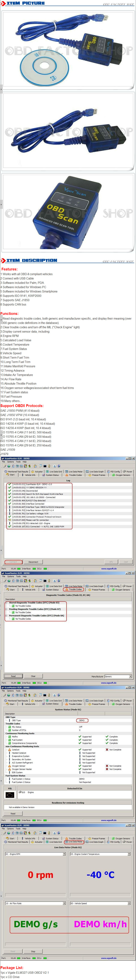Collapse Pending Diagnostic Trouble Codes (Mode 07) node
This screenshot has height=980, width=136.
tap(7, 609)
